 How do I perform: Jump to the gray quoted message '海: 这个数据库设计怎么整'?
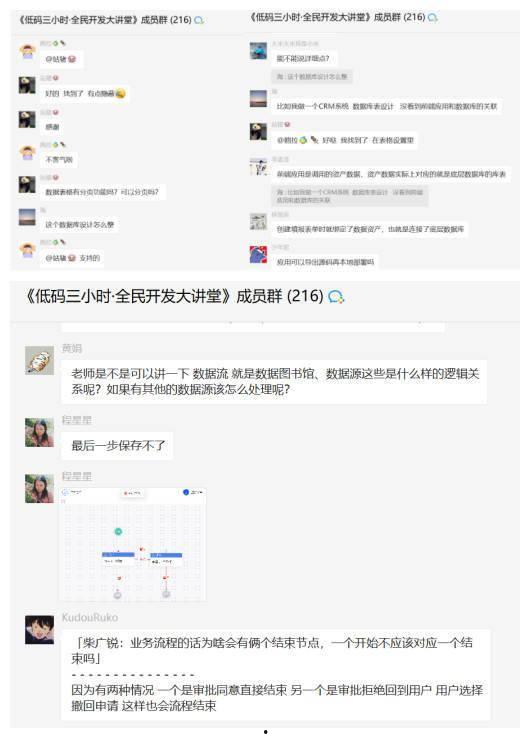pyautogui.click(x=312, y=76)
